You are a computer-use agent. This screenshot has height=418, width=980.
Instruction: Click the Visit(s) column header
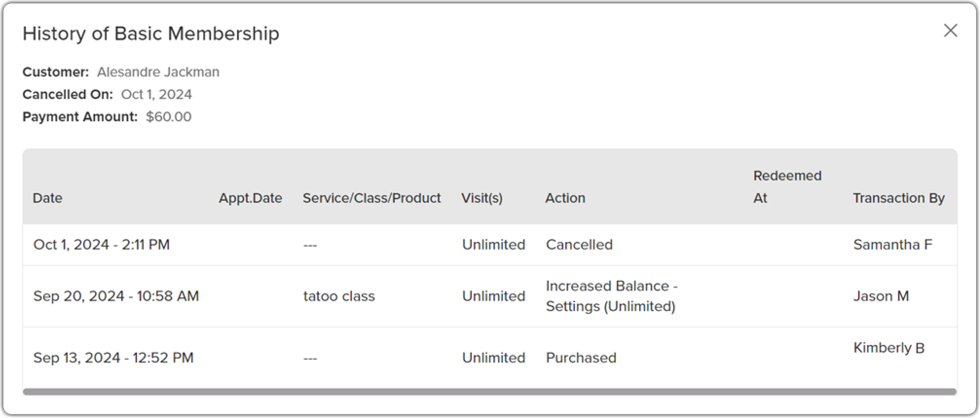(x=482, y=198)
